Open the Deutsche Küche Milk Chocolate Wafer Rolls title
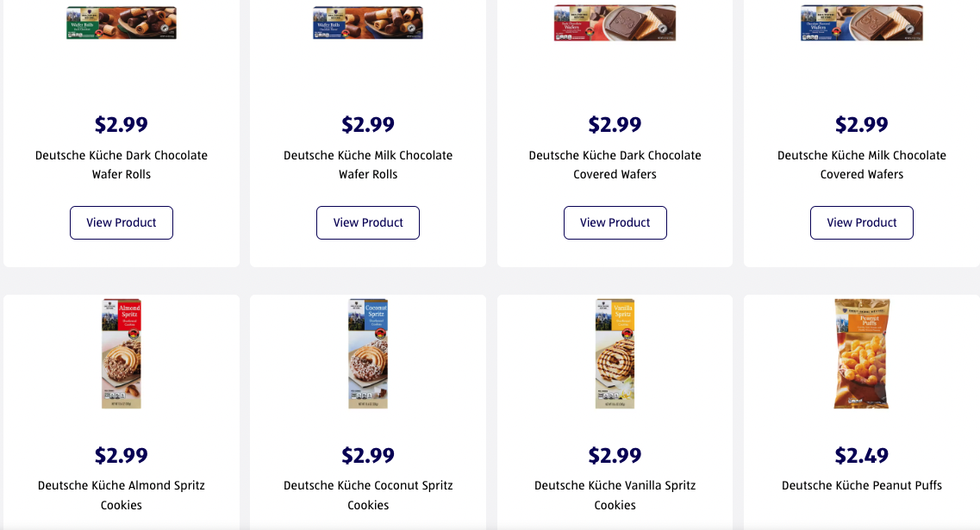Screen dimensions: 980x530 (x=368, y=165)
